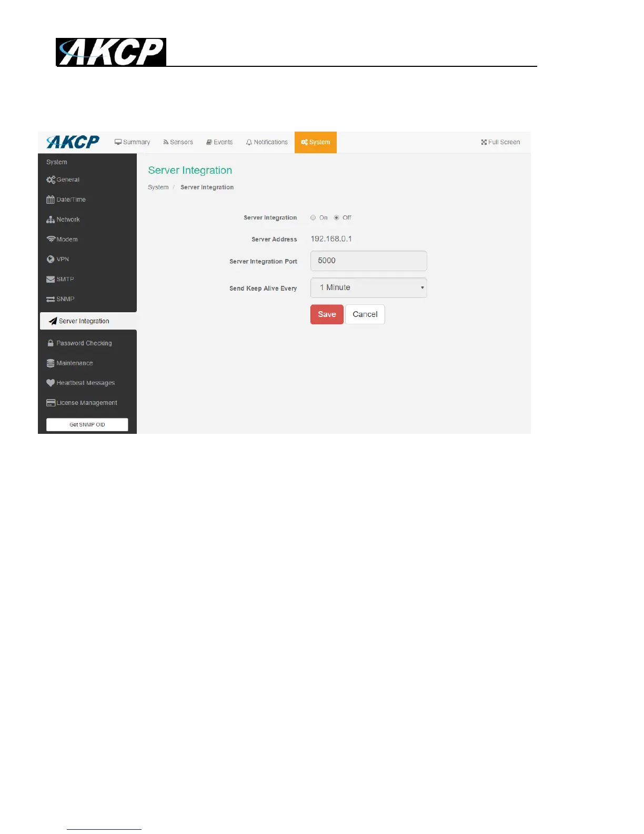Click the Events book icon
The height and width of the screenshot is (834, 644).
(x=209, y=142)
